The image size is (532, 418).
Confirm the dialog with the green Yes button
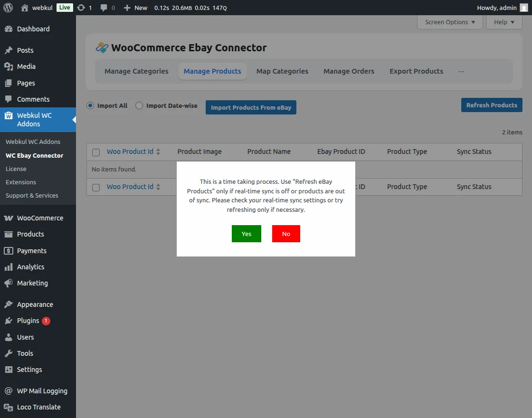click(247, 234)
